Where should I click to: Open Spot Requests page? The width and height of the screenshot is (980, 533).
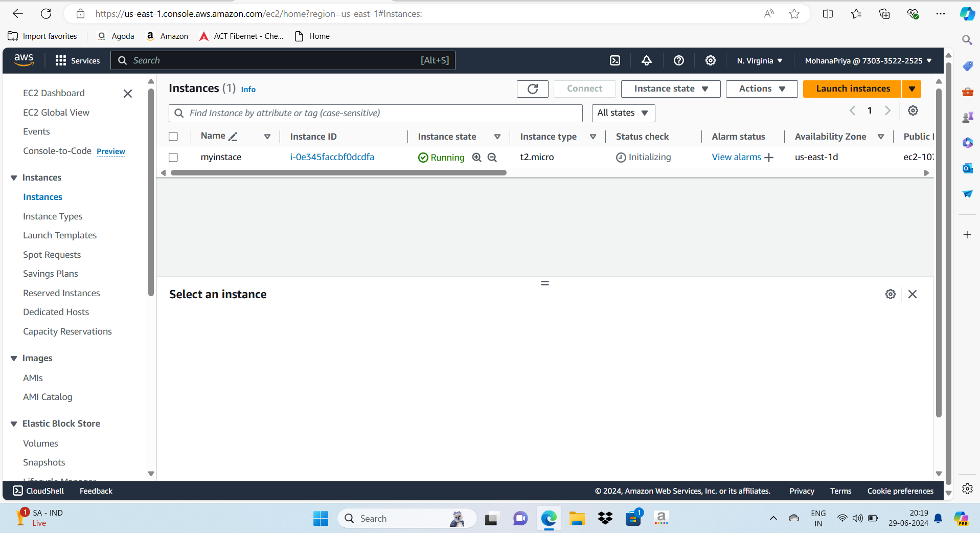click(x=52, y=255)
